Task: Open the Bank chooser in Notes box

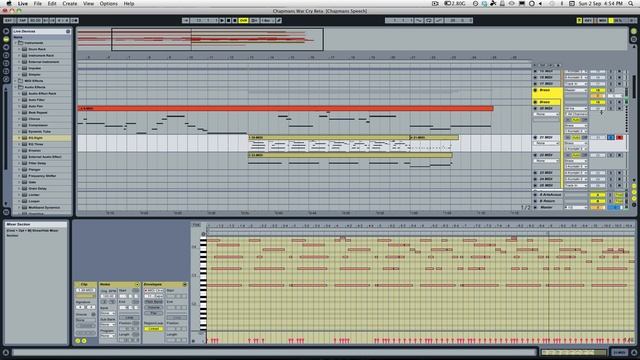Action: tap(108, 313)
